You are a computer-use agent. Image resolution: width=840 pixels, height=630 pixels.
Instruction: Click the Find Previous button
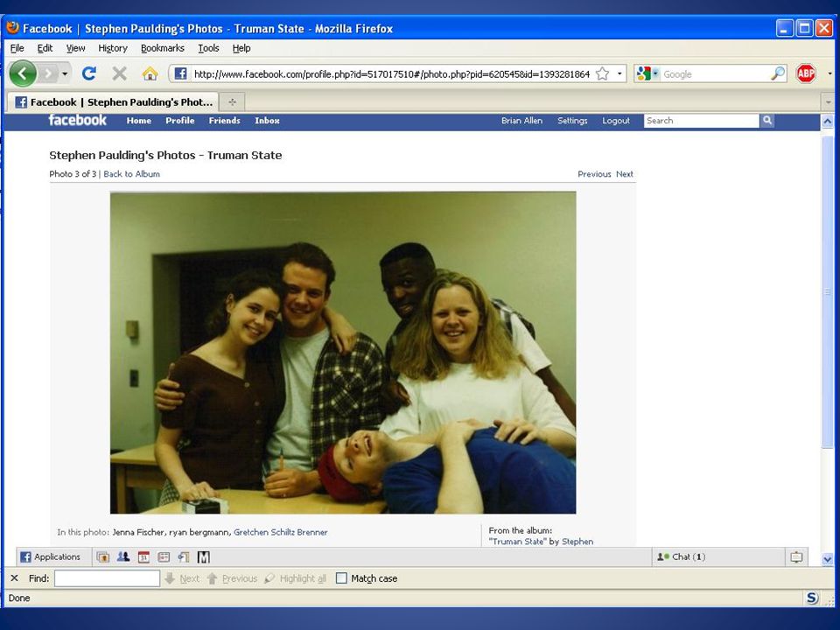(232, 578)
